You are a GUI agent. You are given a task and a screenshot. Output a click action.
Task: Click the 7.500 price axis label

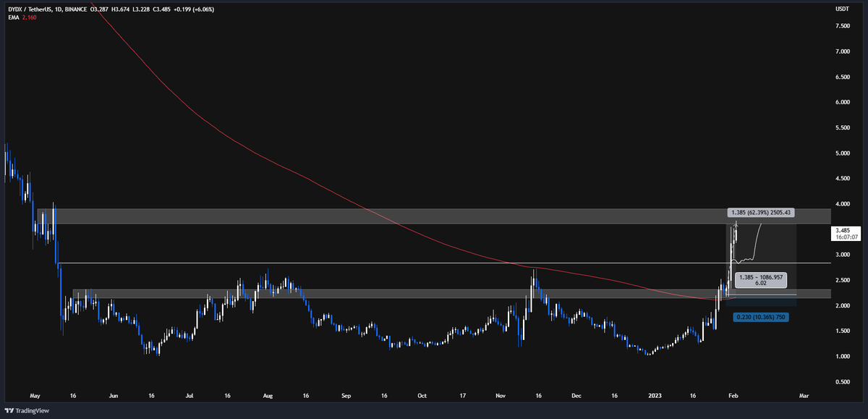pos(841,26)
